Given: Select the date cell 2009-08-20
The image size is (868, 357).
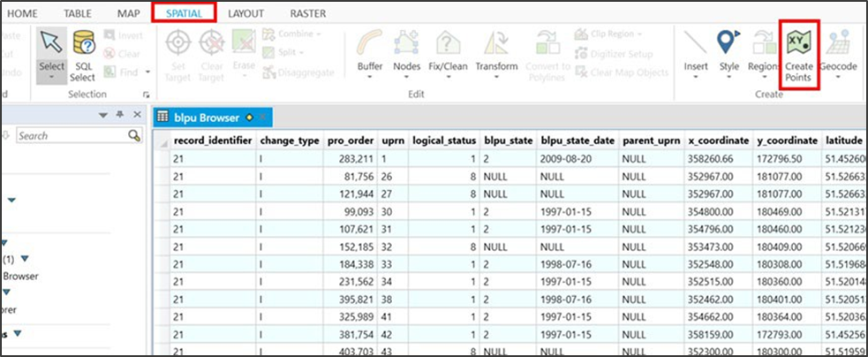Looking at the screenshot, I should 577,158.
